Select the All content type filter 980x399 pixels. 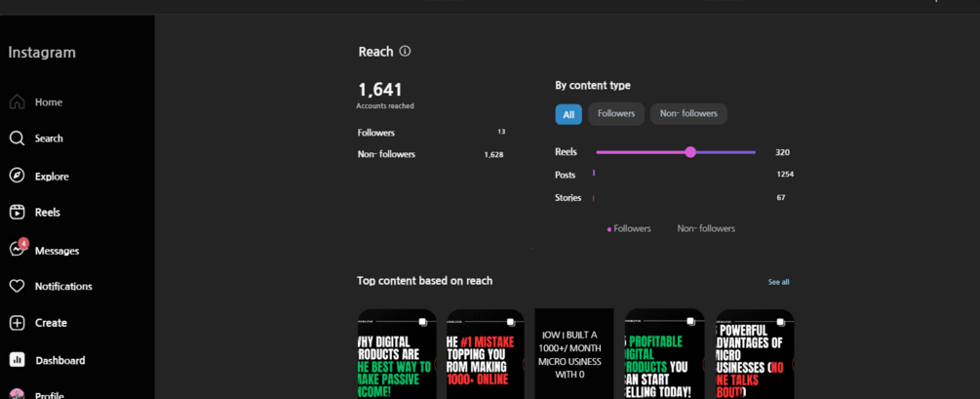(x=568, y=114)
